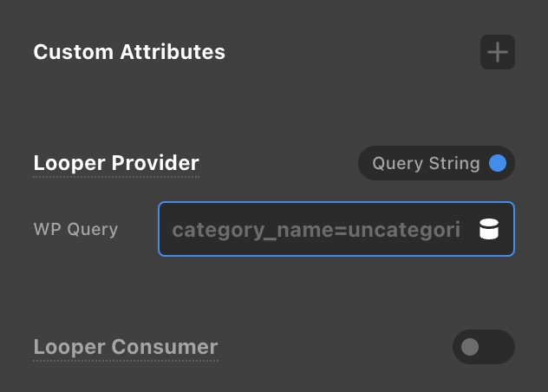This screenshot has width=548, height=392.
Task: Switch off Query String mode for Looper Provider
Action: pyautogui.click(x=436, y=163)
